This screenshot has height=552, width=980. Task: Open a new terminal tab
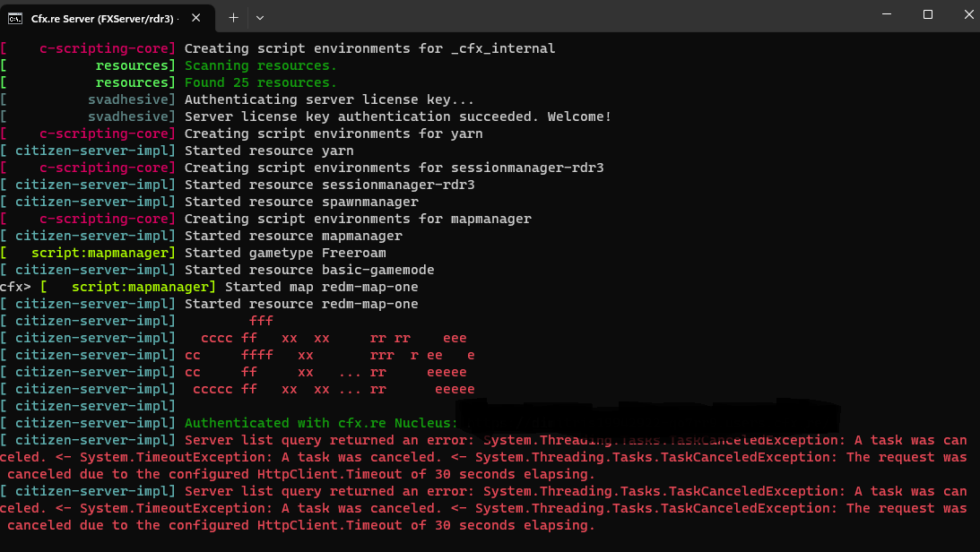(231, 16)
